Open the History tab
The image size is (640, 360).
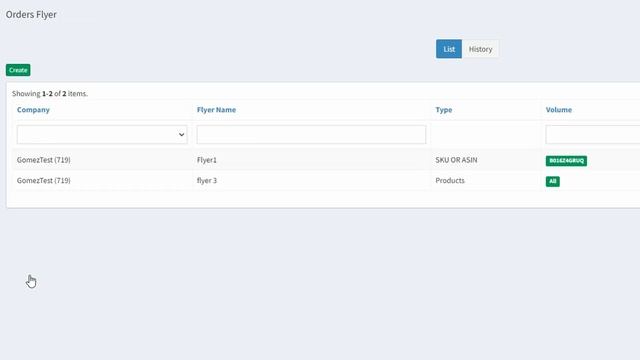point(480,49)
